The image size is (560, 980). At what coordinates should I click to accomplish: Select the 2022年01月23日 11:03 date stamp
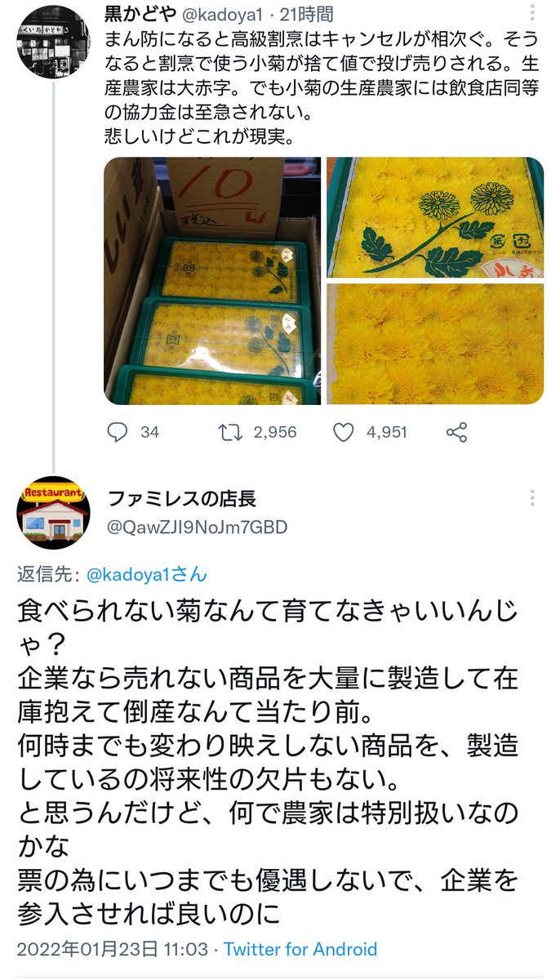click(x=113, y=949)
